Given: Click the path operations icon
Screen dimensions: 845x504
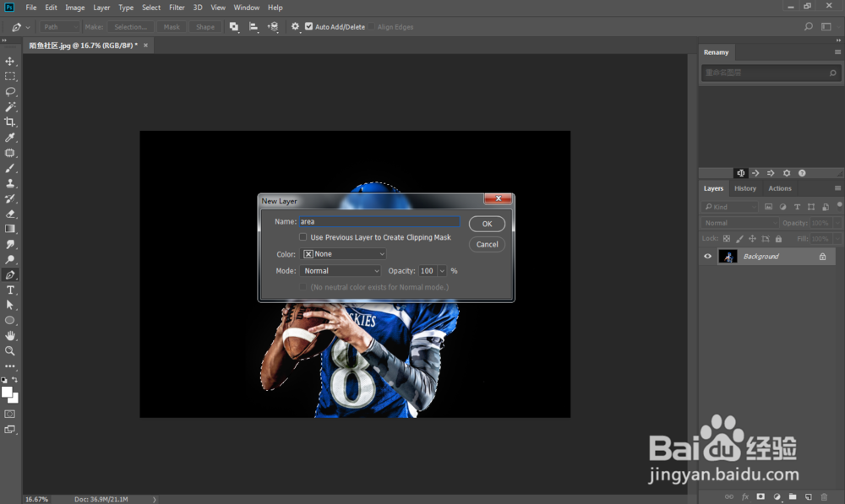Looking at the screenshot, I should click(x=234, y=26).
